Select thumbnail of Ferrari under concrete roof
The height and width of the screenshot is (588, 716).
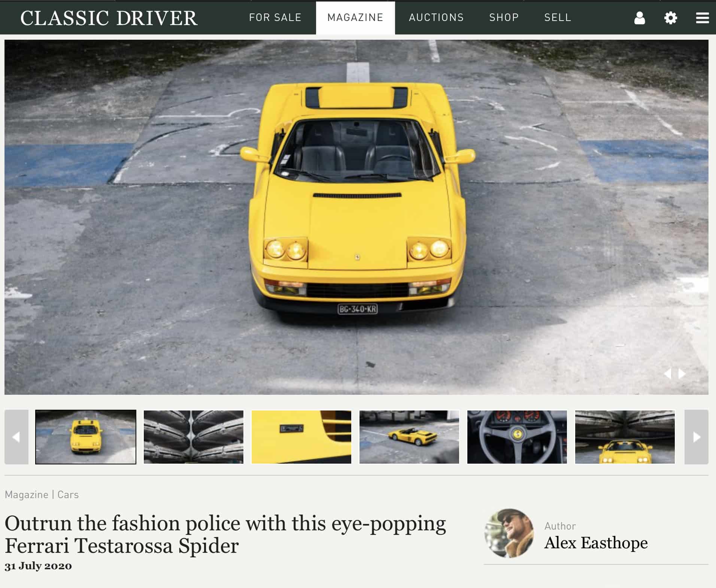[x=625, y=437]
